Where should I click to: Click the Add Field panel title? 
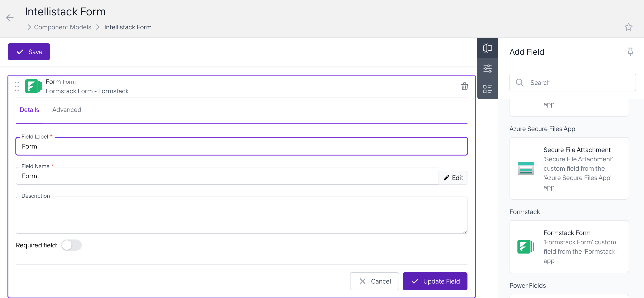click(527, 52)
